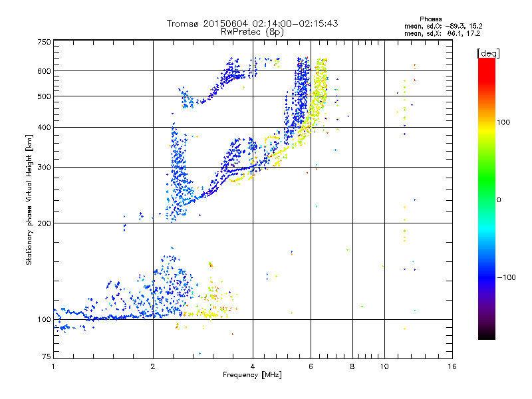The height and width of the screenshot is (399, 532).
Task: Select the 600 height tick label
Action: pos(44,71)
